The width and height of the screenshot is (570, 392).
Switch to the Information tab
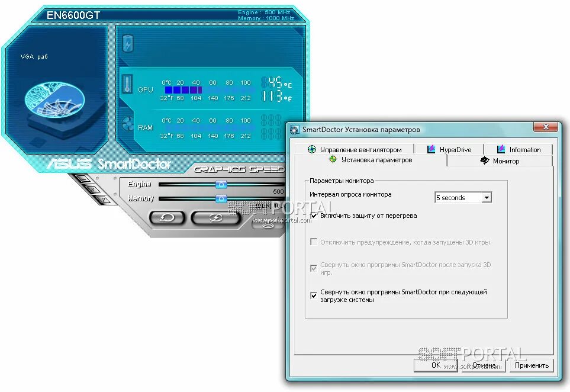[x=519, y=149]
